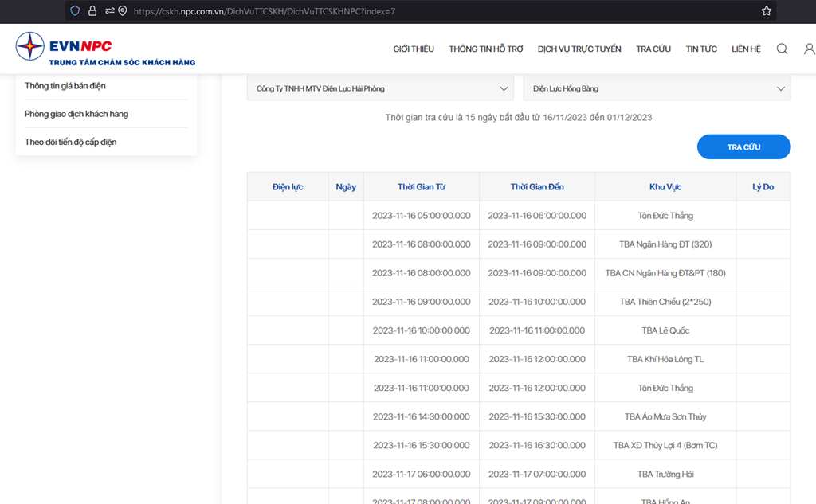This screenshot has height=504, width=816.
Task: Open Thông tin giá bán điện link
Action: click(x=65, y=86)
